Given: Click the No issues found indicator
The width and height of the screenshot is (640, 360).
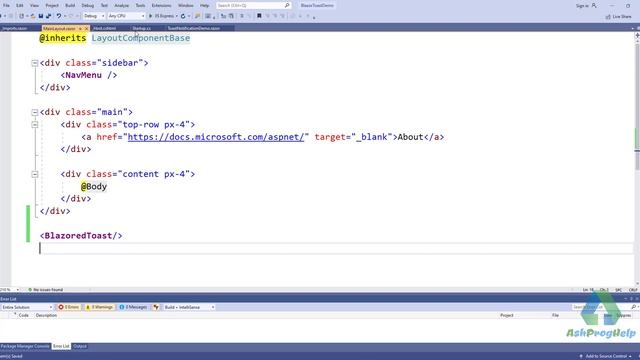Looking at the screenshot, I should [x=46, y=289].
